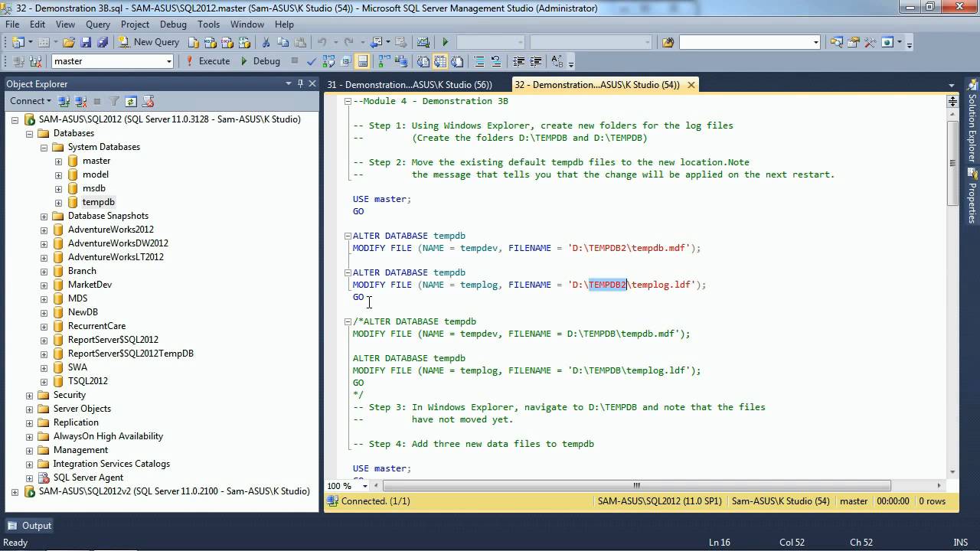Click Connect Object Explorer icon
This screenshot has height=551, width=980.
(x=64, y=101)
